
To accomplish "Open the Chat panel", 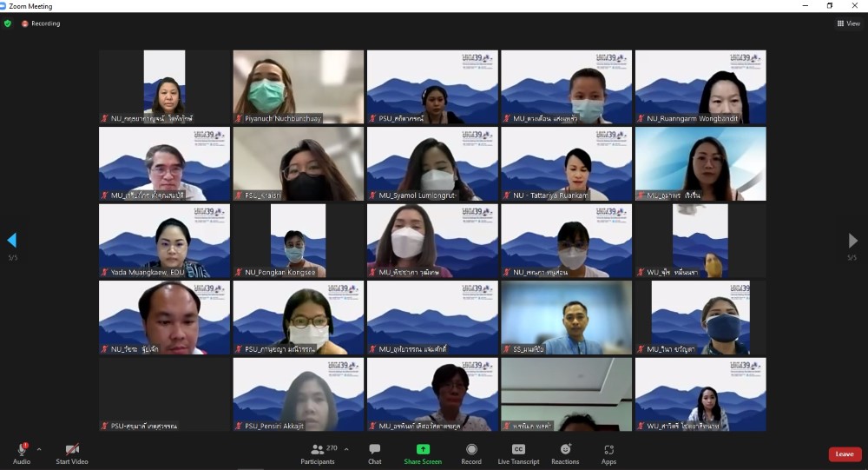I will click(374, 450).
